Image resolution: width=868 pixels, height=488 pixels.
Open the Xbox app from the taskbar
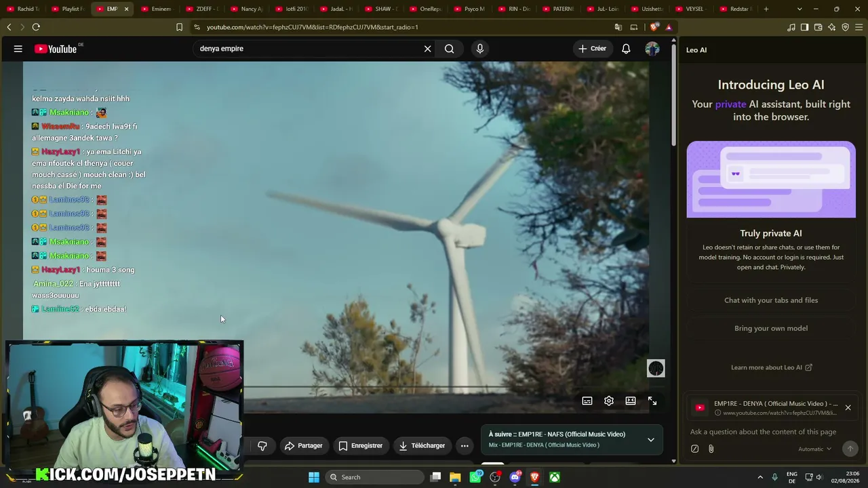pos(555,477)
